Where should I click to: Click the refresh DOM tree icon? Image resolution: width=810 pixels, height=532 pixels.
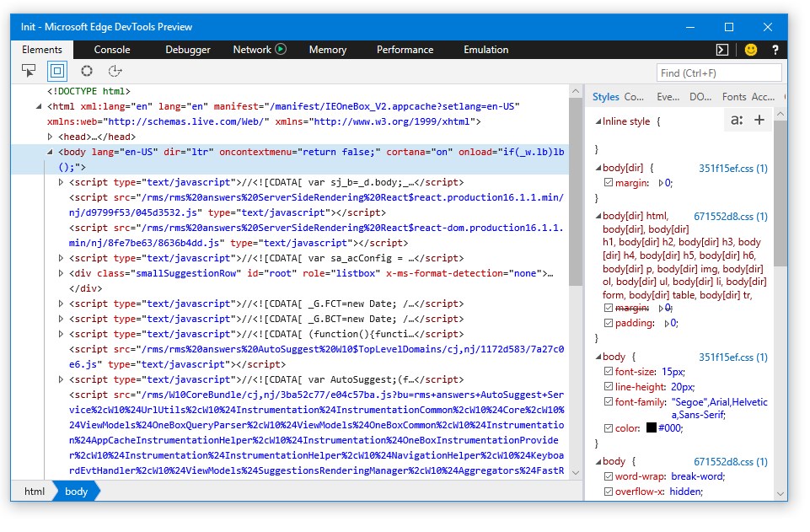[x=115, y=71]
